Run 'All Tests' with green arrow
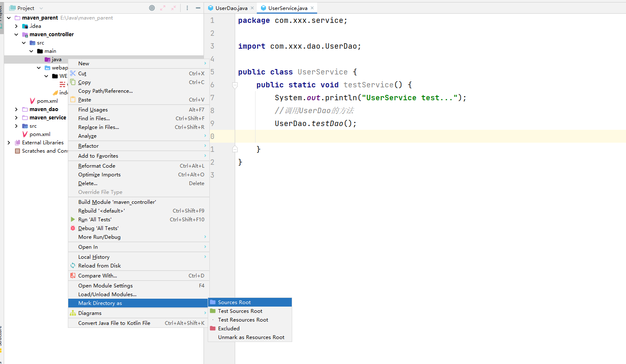The width and height of the screenshot is (626, 364). tap(139, 220)
